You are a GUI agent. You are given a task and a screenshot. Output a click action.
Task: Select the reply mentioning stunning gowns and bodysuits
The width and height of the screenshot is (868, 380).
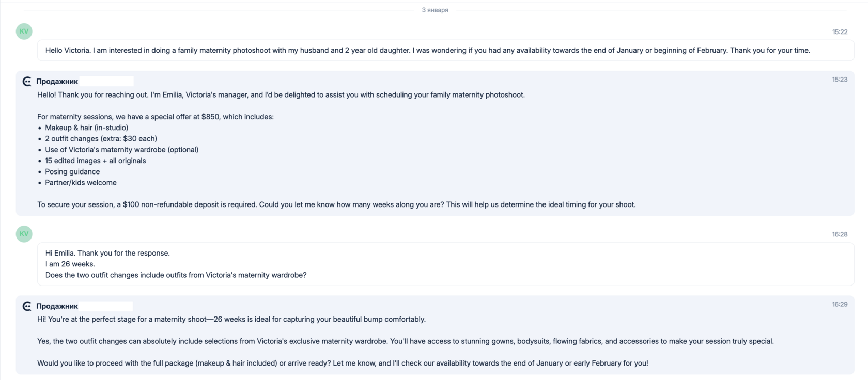(405, 341)
